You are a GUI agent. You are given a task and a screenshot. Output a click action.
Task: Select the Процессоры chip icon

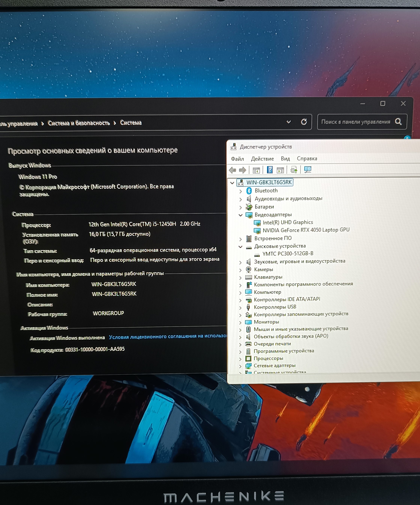[x=248, y=359]
